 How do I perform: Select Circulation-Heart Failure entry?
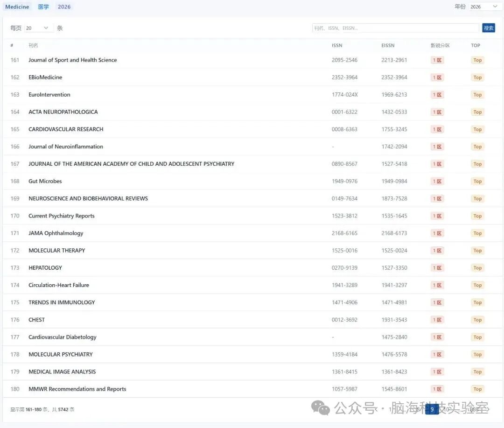pos(58,285)
